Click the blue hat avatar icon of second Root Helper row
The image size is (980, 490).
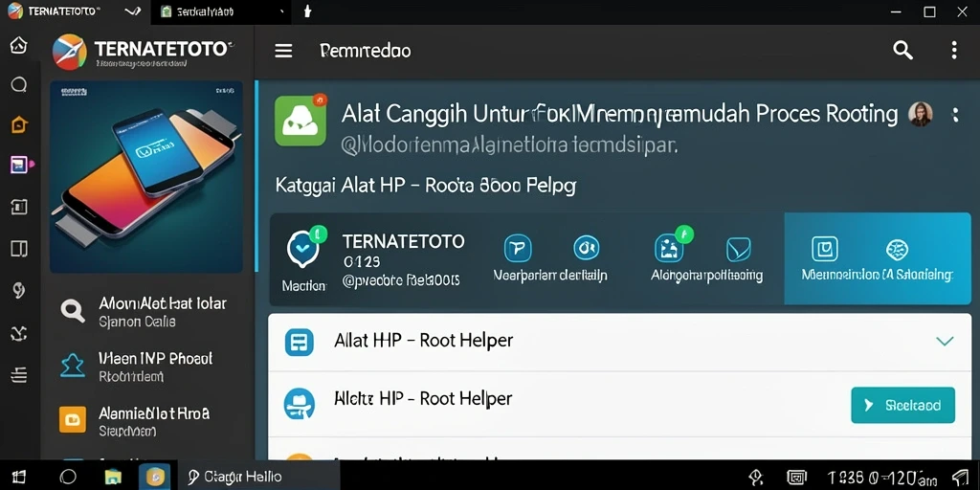[x=299, y=403]
